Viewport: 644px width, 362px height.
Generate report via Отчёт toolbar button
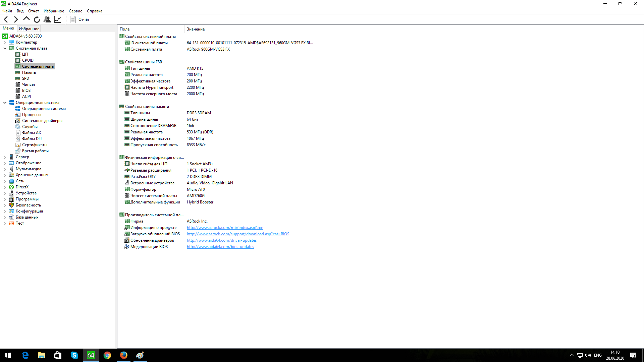point(79,19)
